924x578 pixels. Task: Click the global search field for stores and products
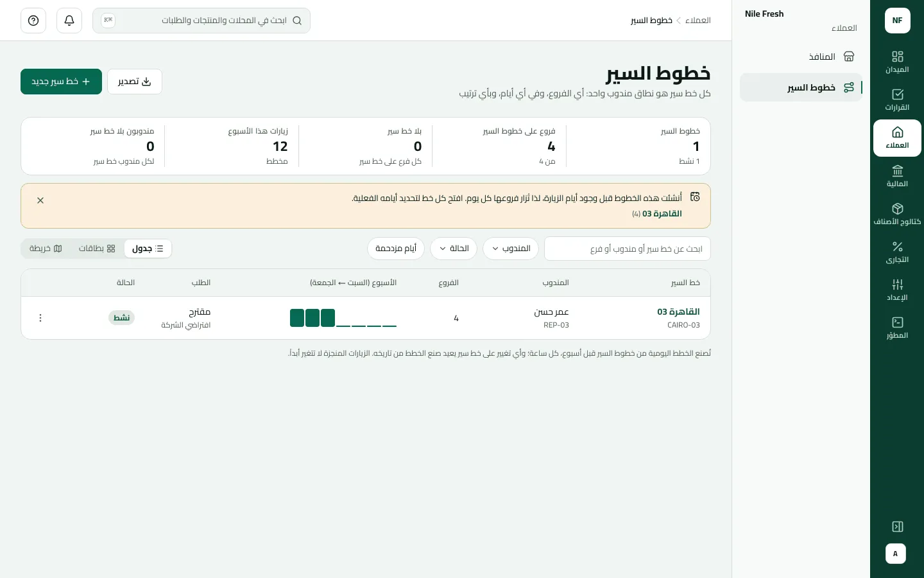pos(201,21)
